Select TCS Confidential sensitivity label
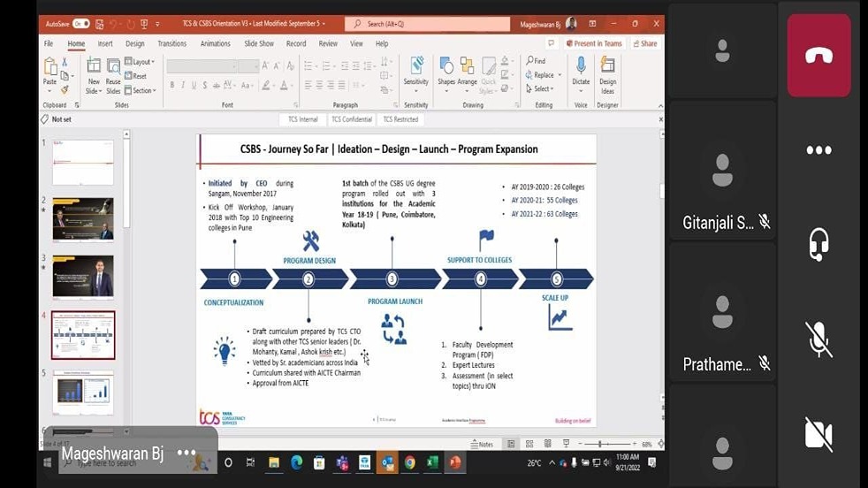The height and width of the screenshot is (488, 868). [352, 119]
